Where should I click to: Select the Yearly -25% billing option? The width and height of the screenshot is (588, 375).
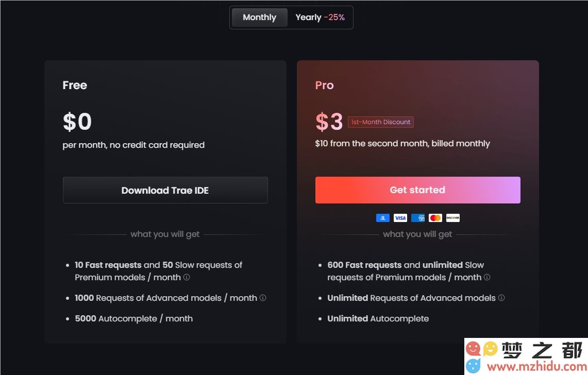pos(320,17)
